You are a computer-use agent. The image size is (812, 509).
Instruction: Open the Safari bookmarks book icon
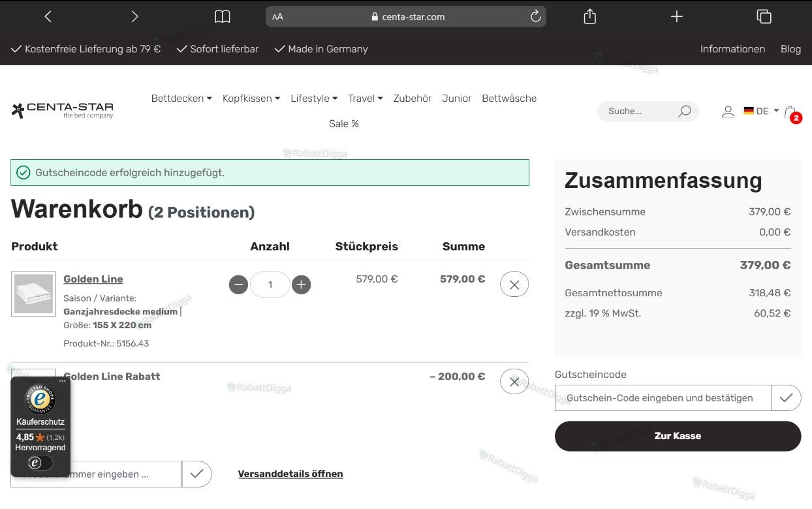[223, 17]
